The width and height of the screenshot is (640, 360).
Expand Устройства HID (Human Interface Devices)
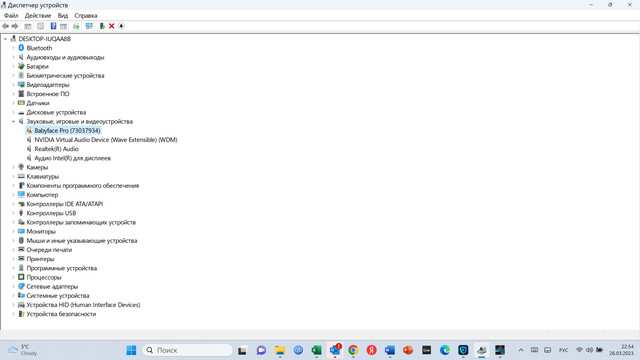coord(13,304)
